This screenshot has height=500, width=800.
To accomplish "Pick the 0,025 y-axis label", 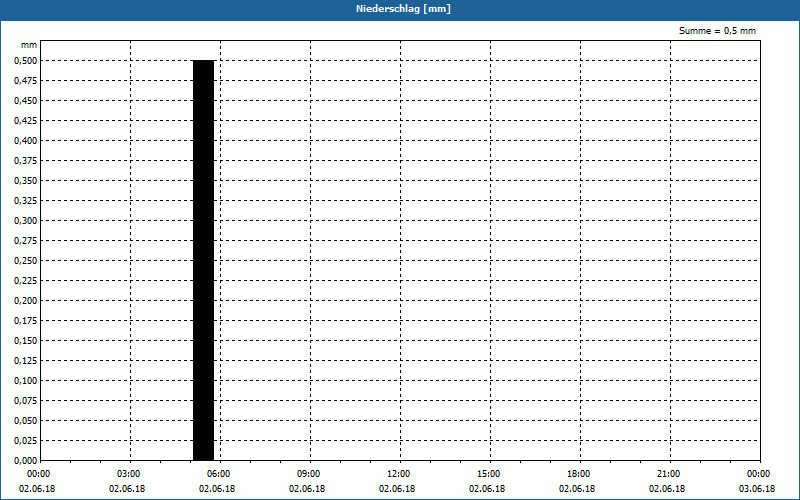I will pyautogui.click(x=26, y=441).
